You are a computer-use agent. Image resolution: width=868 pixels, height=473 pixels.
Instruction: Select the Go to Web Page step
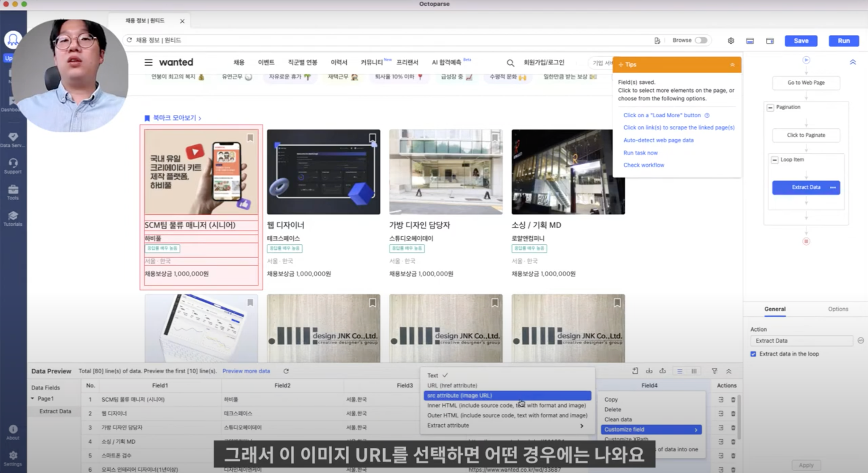pyautogui.click(x=806, y=83)
